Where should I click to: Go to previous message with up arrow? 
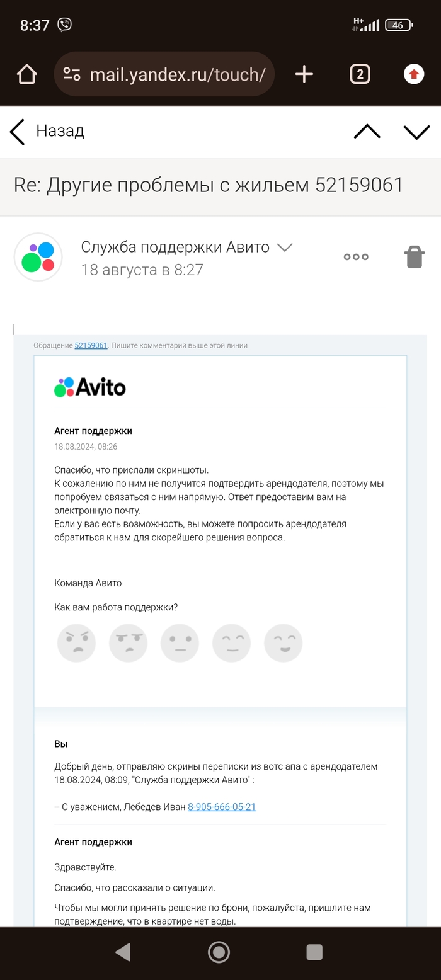coord(367,132)
